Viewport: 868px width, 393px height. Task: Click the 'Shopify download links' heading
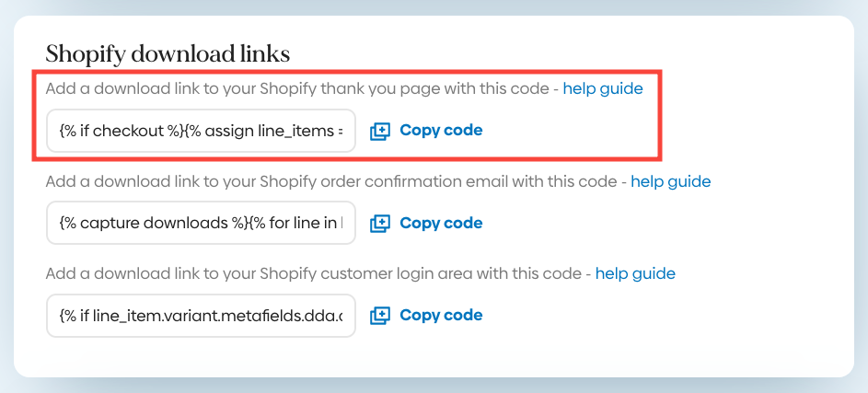point(168,54)
